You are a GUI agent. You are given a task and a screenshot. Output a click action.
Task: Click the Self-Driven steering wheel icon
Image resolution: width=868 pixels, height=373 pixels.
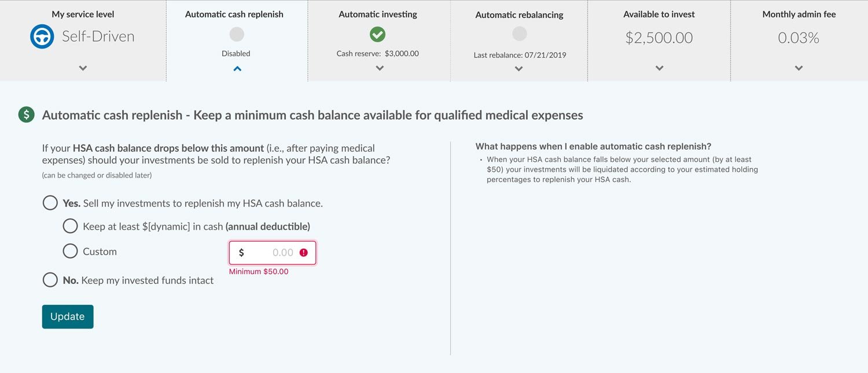[42, 37]
